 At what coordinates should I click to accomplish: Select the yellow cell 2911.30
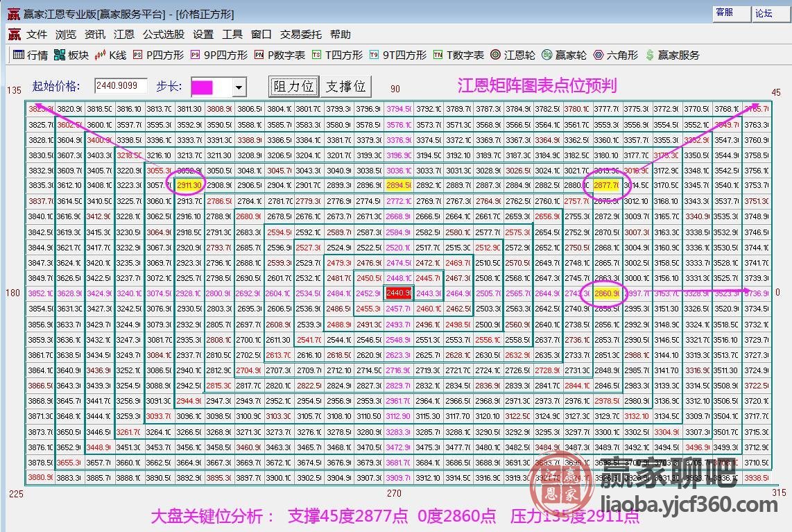[189, 185]
